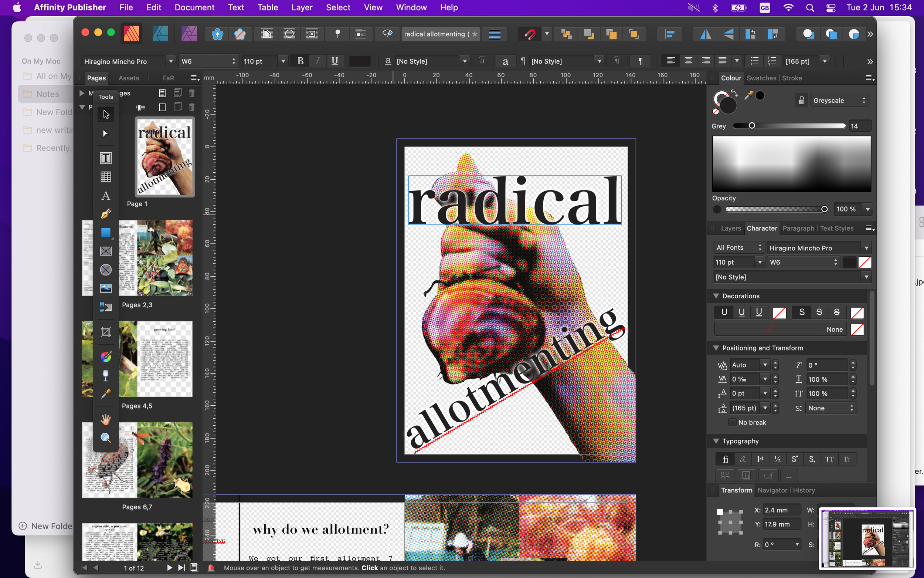Select the Place Image tool

(106, 288)
